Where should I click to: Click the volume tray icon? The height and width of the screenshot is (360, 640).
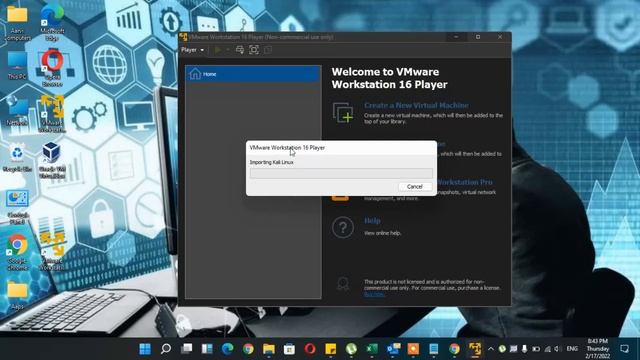click(x=557, y=349)
